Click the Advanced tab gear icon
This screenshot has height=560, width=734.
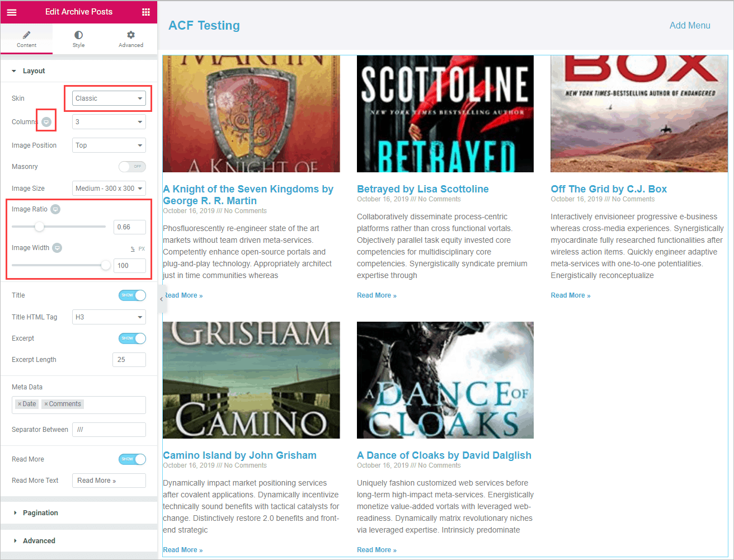[x=131, y=35]
